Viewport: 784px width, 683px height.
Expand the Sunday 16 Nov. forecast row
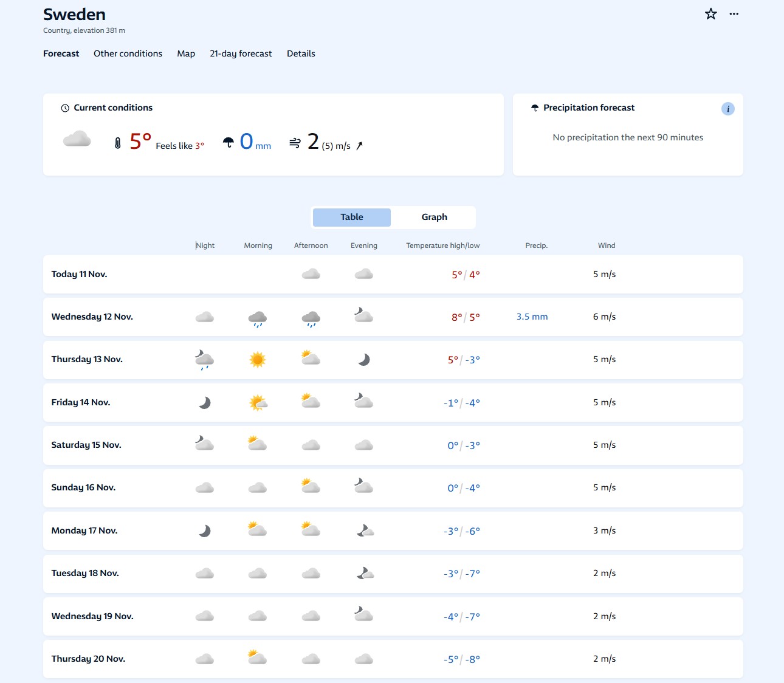tap(393, 488)
